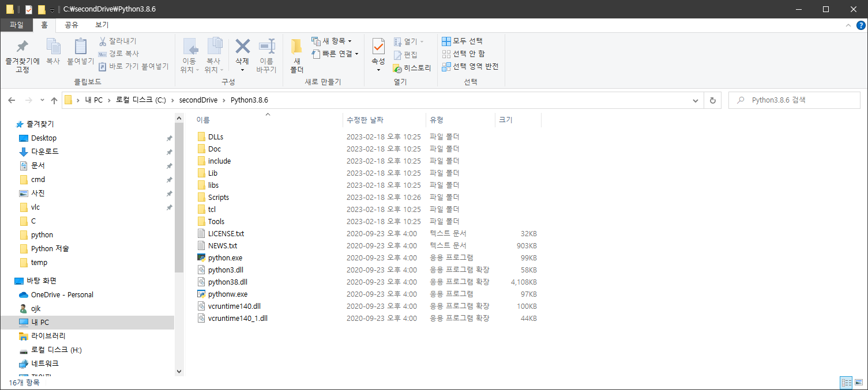Choose Paste shortcut (바로 가기 붙여넣기)
The image size is (868, 390).
(133, 66)
